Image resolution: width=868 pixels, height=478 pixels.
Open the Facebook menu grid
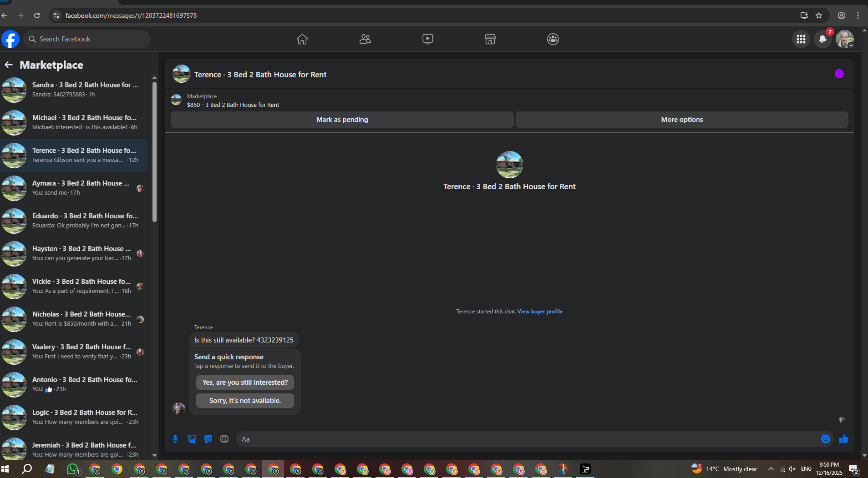pos(801,39)
